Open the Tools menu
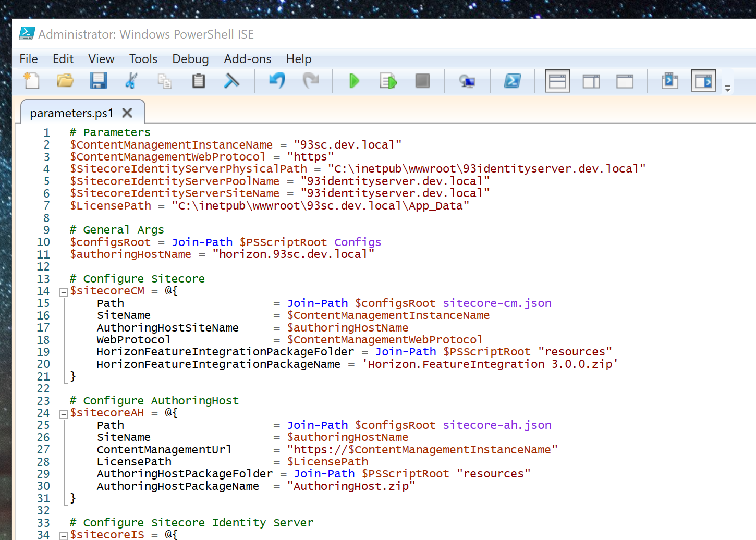The image size is (756, 540). pyautogui.click(x=143, y=59)
